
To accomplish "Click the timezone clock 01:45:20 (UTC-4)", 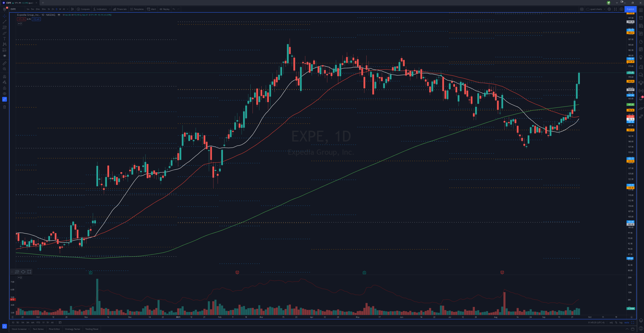I will coord(597,322).
